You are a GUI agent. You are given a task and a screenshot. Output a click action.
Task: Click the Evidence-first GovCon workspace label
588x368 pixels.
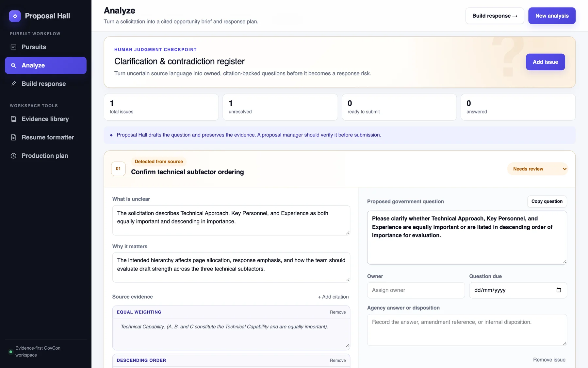click(38, 352)
